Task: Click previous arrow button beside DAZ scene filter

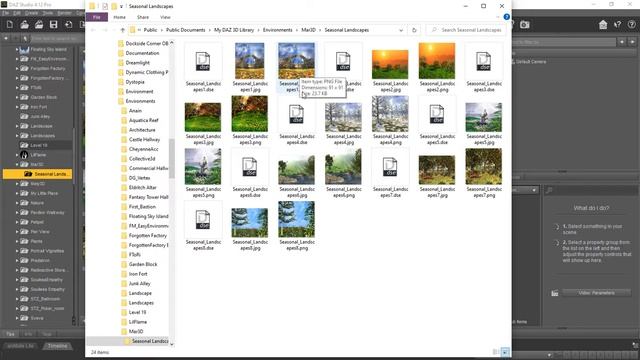Action: [x=622, y=42]
